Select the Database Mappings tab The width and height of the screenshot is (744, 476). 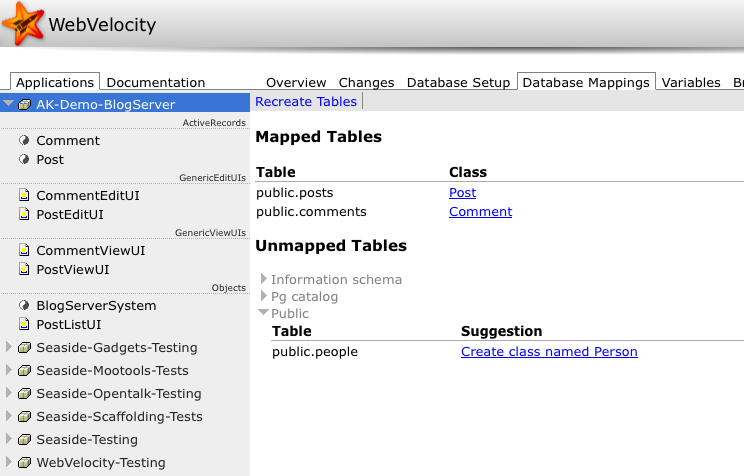pos(586,82)
